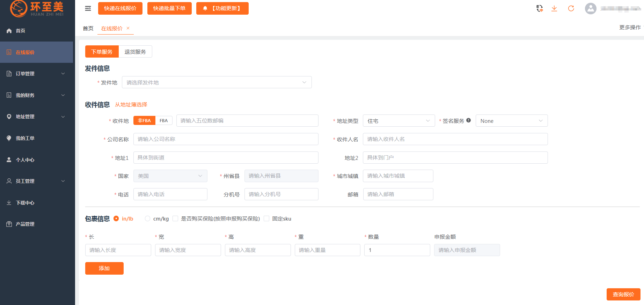Click the bell icon in 功能更新 button
644x305 pixels.
point(205,8)
